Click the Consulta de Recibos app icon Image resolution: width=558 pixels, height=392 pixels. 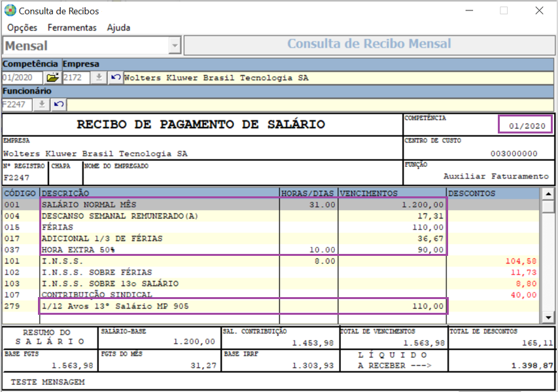pyautogui.click(x=10, y=10)
